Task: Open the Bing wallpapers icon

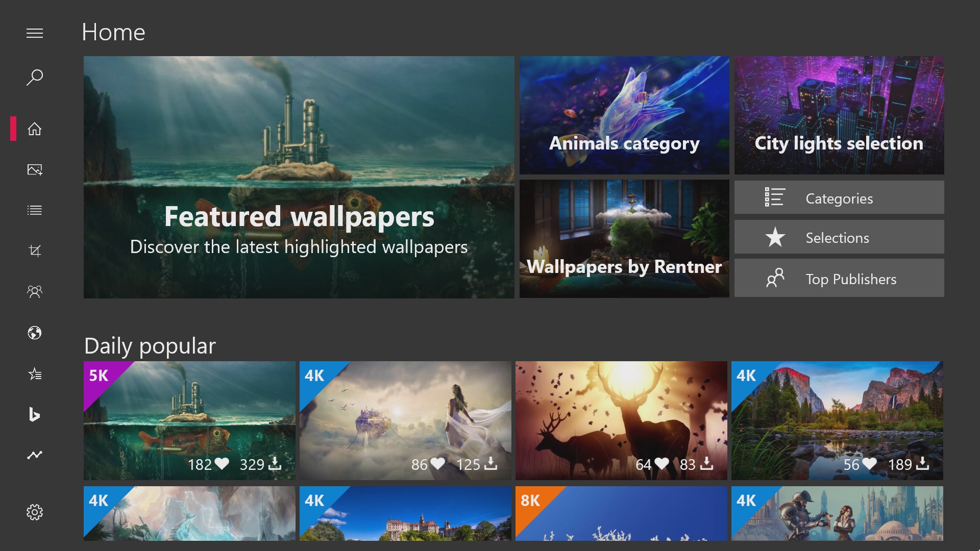Action: pyautogui.click(x=35, y=414)
